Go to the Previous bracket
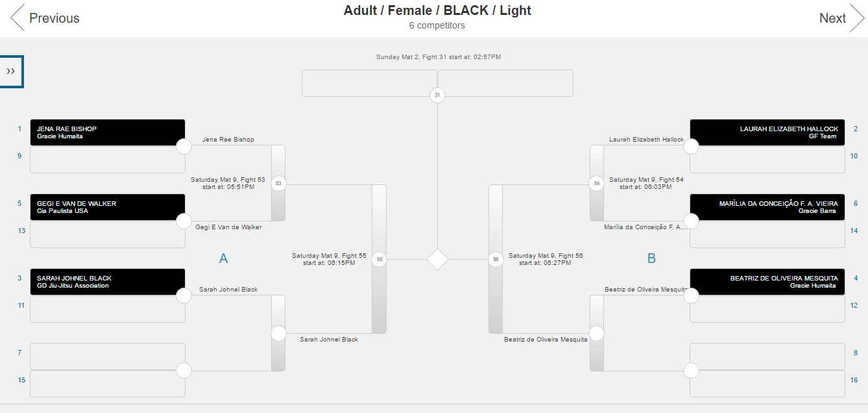This screenshot has width=868, height=413. click(45, 18)
